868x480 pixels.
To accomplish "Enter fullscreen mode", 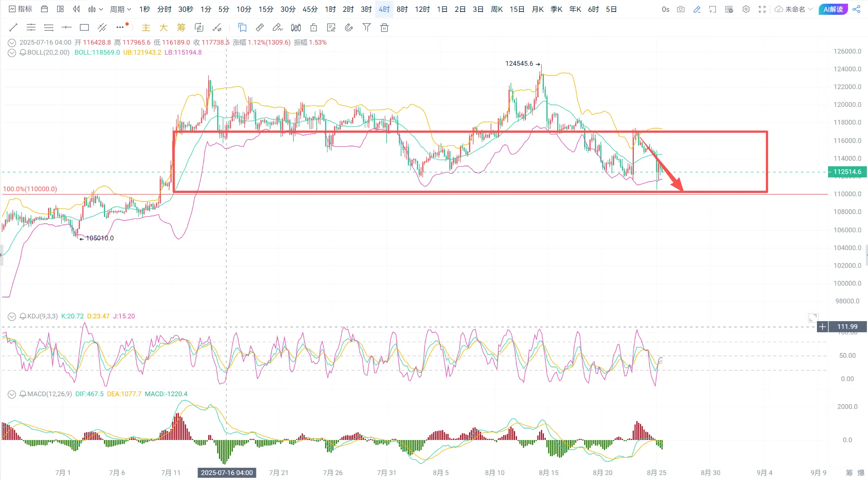I will click(762, 9).
